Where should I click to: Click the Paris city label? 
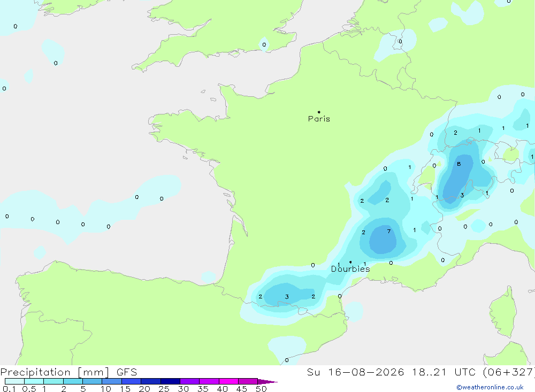click(x=319, y=119)
